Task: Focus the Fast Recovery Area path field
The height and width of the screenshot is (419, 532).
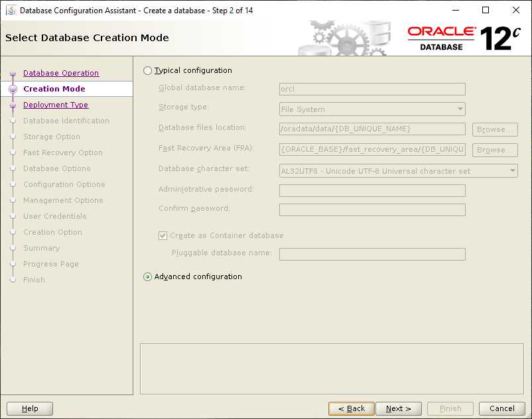Action: (372, 149)
